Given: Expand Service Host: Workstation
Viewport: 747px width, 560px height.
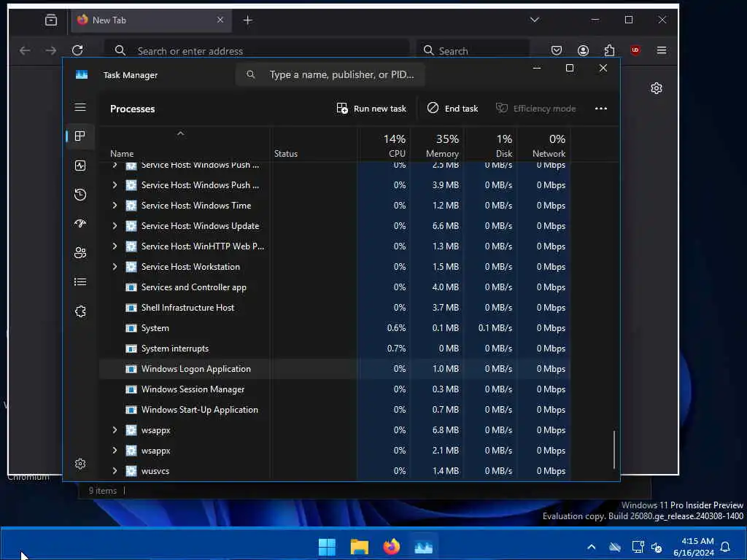Looking at the screenshot, I should tap(115, 267).
